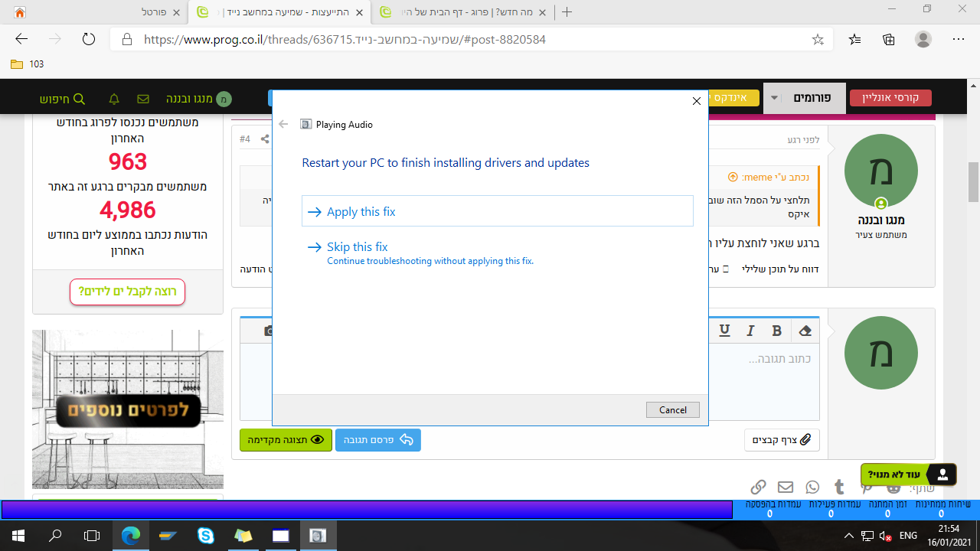Screen dimensions: 980x551
Task: Open Microsoft Edge from the taskbar
Action: pyautogui.click(x=131, y=536)
